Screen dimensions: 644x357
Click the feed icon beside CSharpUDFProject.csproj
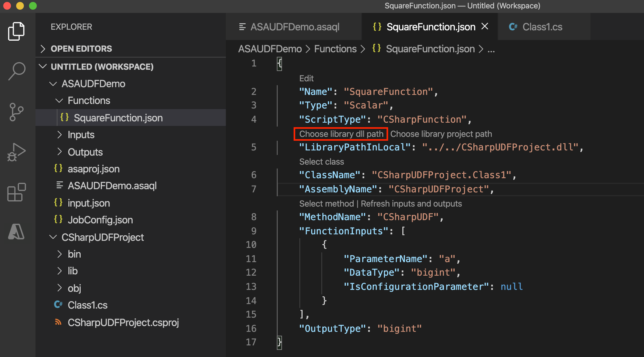[x=58, y=322]
